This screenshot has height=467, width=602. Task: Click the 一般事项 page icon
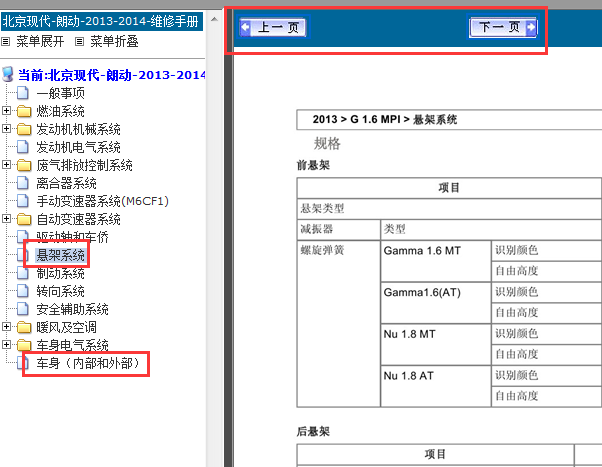click(23, 93)
